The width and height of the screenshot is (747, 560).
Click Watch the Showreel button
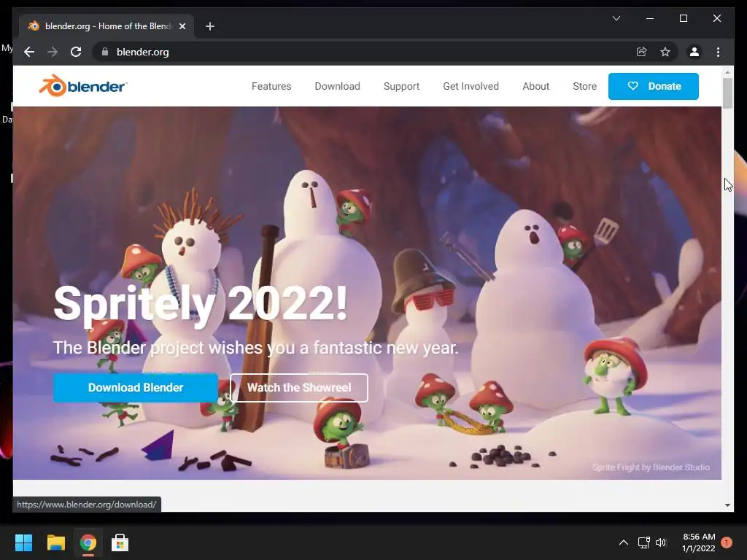[x=298, y=388]
